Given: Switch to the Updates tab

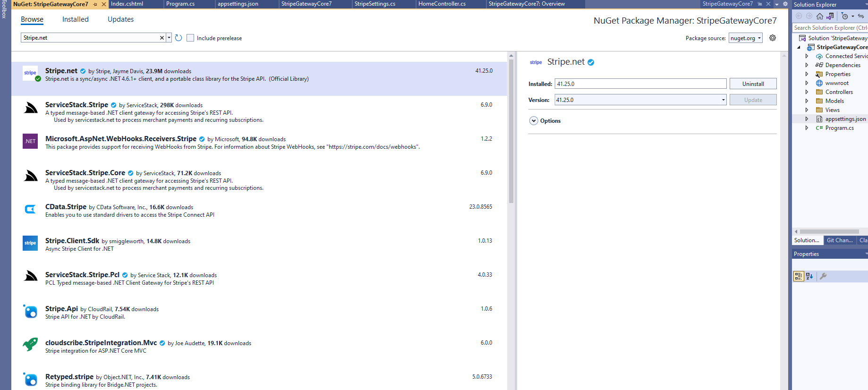Looking at the screenshot, I should [x=120, y=19].
